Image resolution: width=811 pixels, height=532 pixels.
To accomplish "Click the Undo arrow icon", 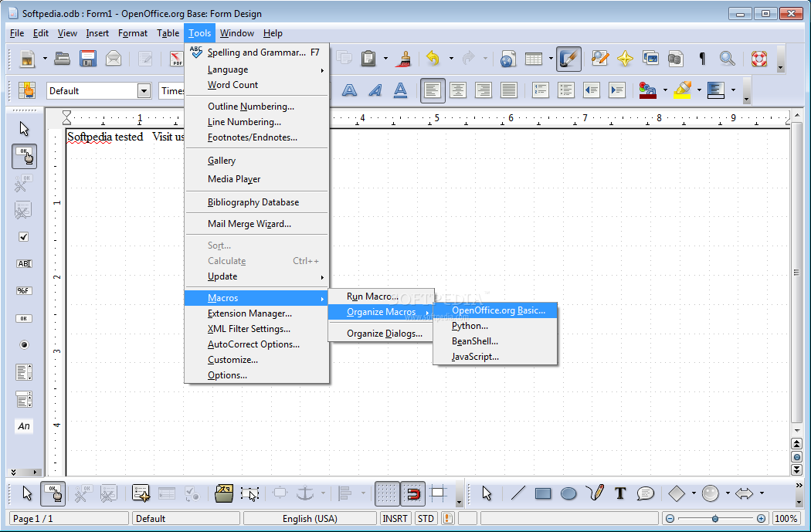I will point(433,59).
